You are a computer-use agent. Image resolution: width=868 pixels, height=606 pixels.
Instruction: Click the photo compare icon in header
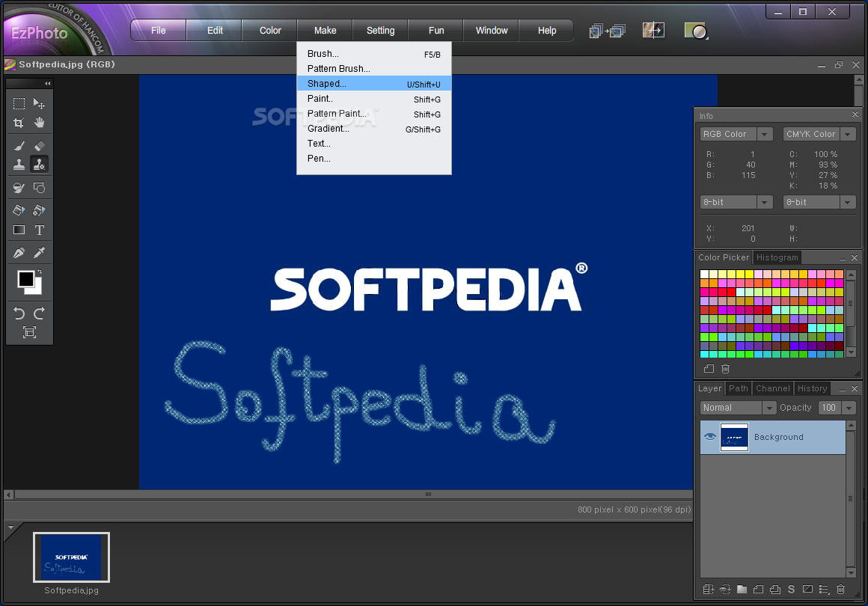pos(653,30)
